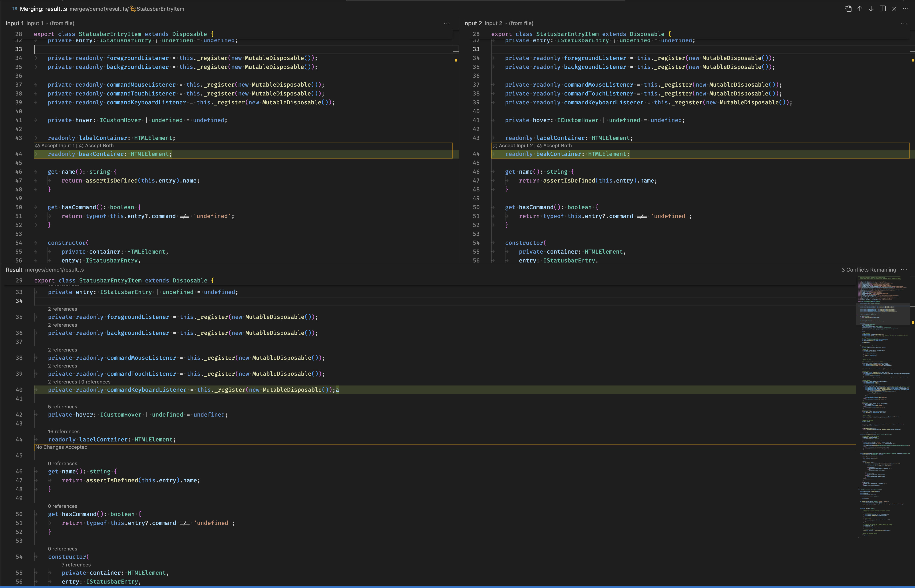Open split editor layout icon
This screenshot has width=915, height=588.
(x=883, y=8)
